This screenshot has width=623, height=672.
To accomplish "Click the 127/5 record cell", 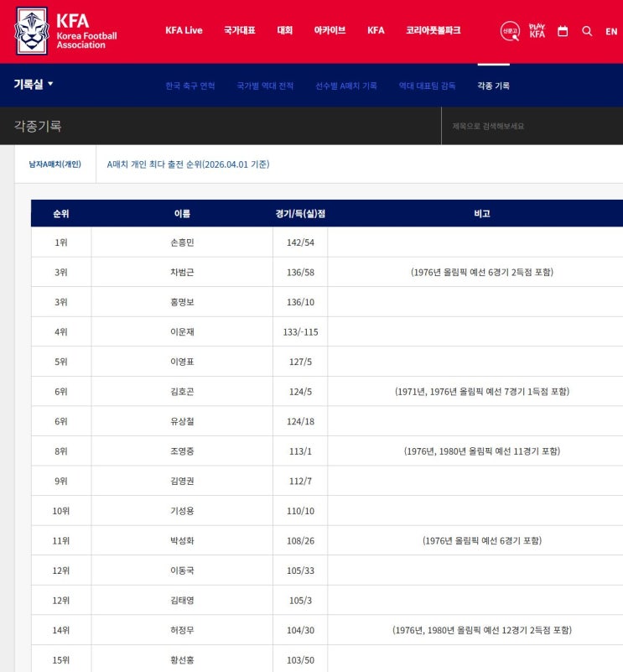I will point(300,362).
